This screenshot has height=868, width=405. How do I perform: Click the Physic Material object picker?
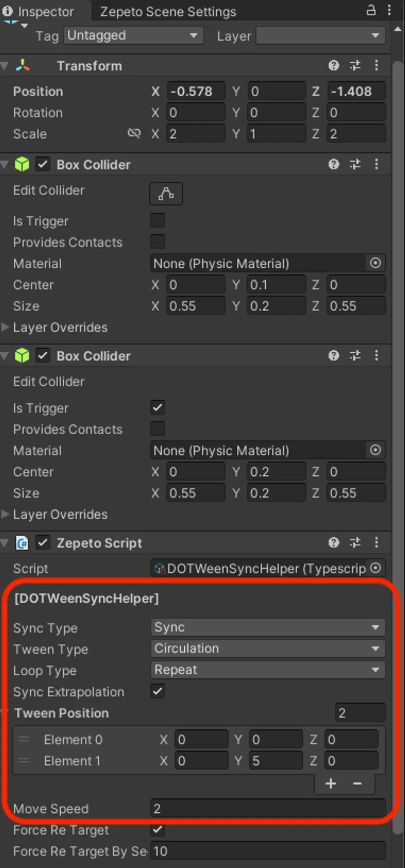(375, 263)
